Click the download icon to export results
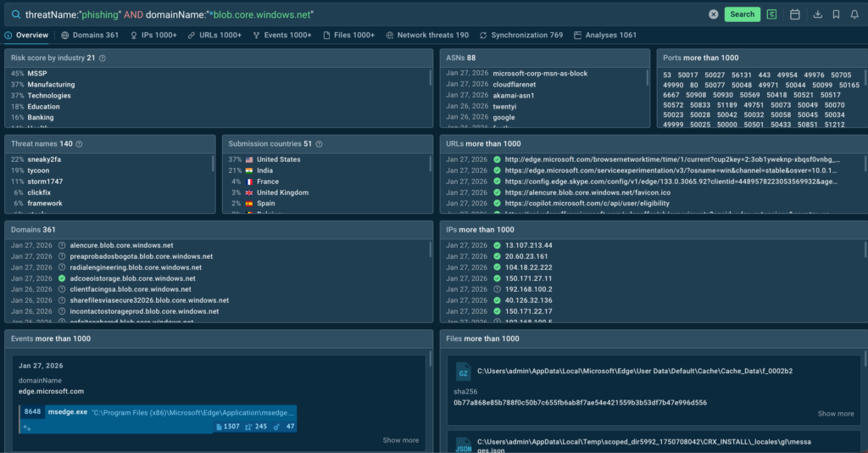 (817, 14)
